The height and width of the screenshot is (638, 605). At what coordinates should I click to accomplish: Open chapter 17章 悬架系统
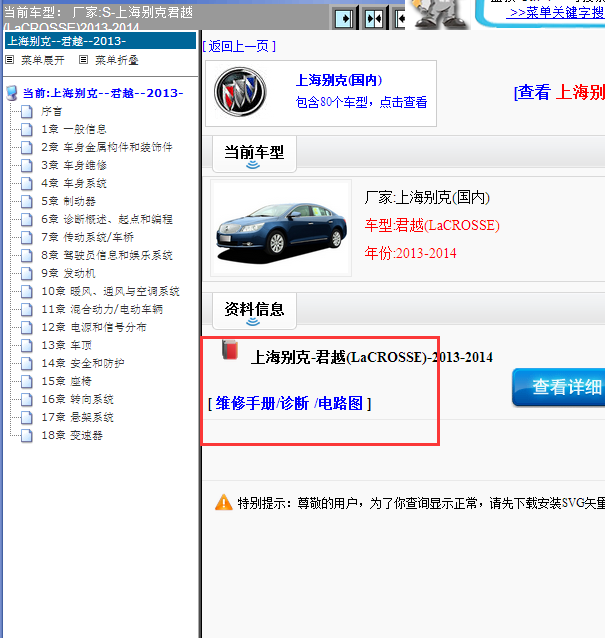77,417
